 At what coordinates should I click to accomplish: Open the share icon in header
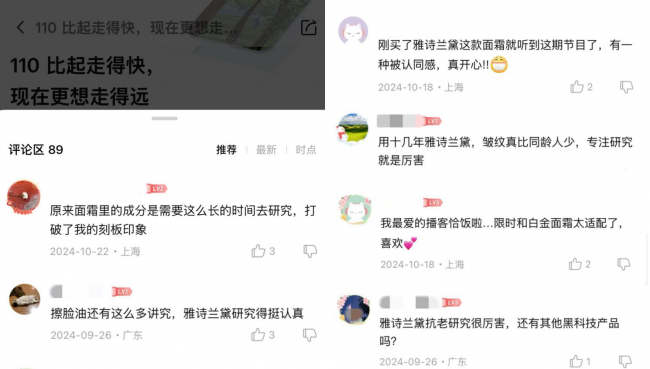[x=308, y=27]
